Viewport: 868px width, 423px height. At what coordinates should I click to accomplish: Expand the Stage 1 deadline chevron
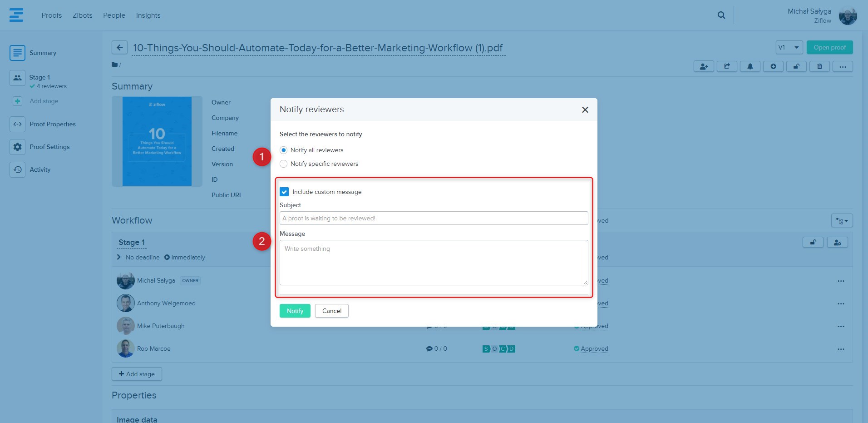[119, 257]
